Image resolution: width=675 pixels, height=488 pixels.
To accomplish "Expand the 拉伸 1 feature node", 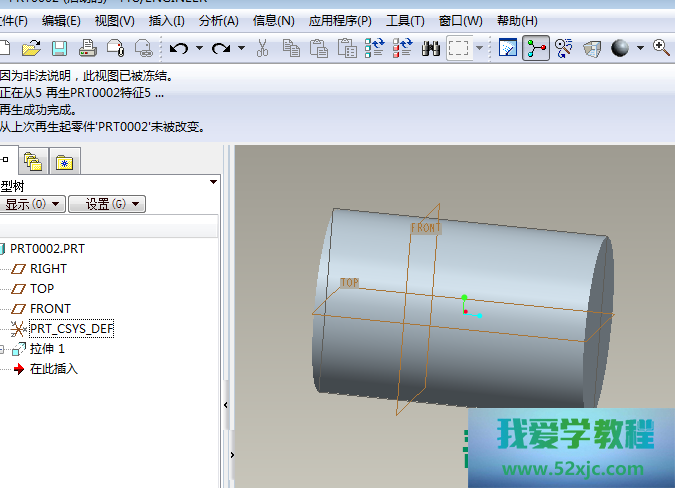I will (3, 349).
